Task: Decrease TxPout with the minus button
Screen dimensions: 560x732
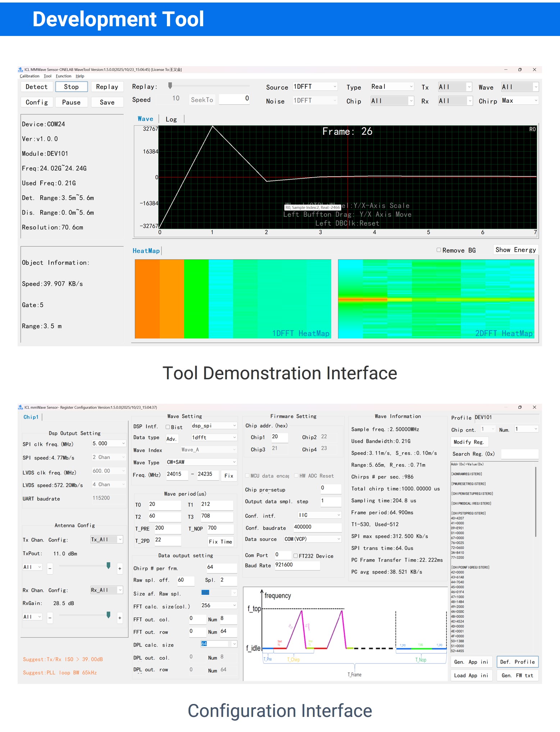Action: pyautogui.click(x=50, y=568)
